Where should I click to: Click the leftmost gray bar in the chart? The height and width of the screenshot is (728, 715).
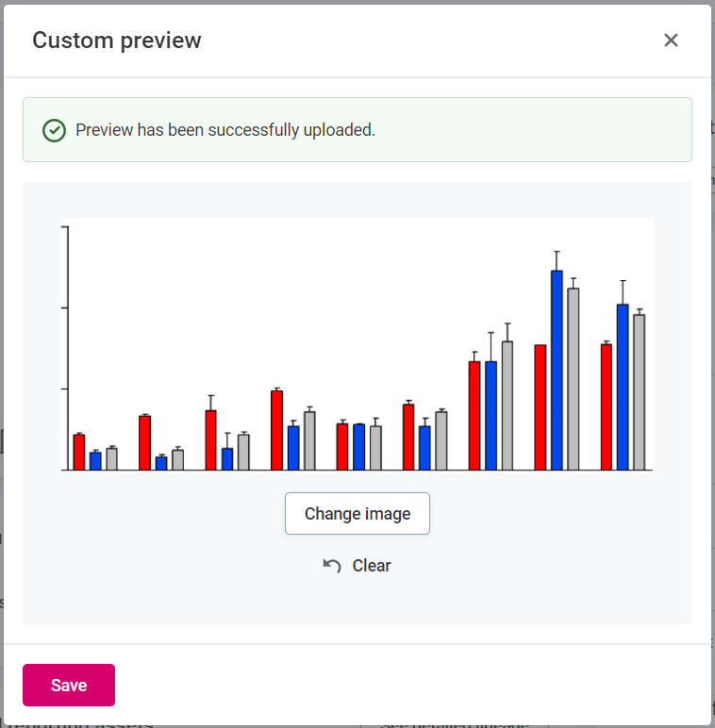tap(111, 458)
